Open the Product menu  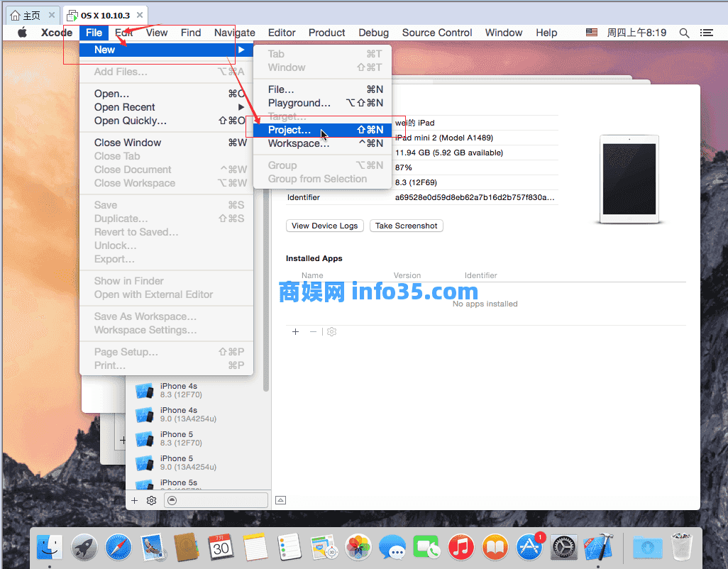[326, 33]
